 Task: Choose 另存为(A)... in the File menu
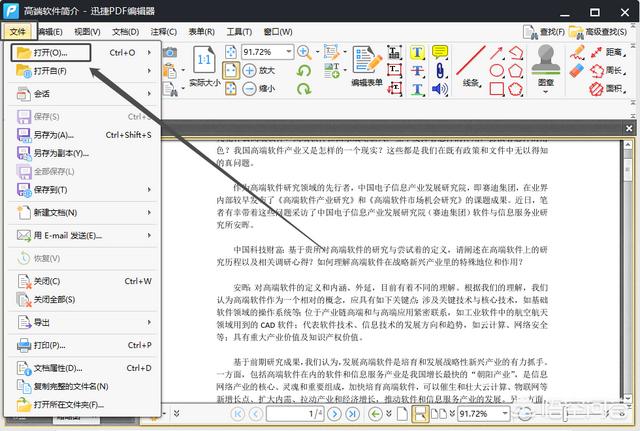pos(54,134)
